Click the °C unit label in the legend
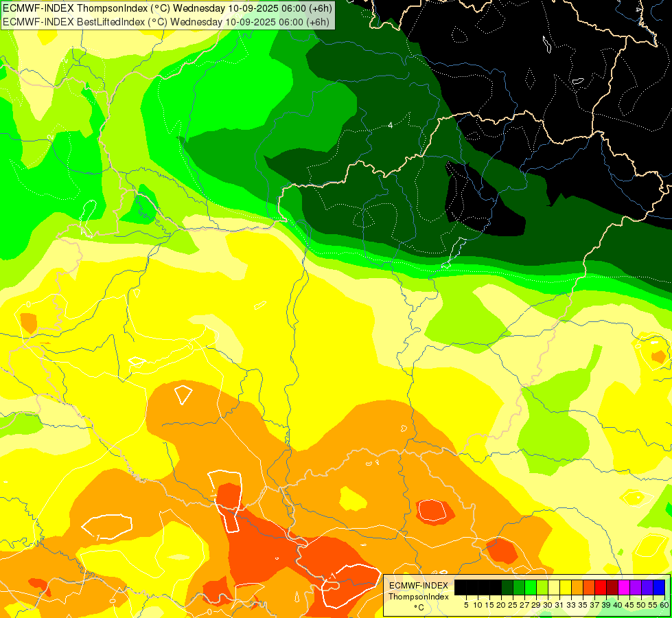The width and height of the screenshot is (672, 618). pyautogui.click(x=419, y=607)
